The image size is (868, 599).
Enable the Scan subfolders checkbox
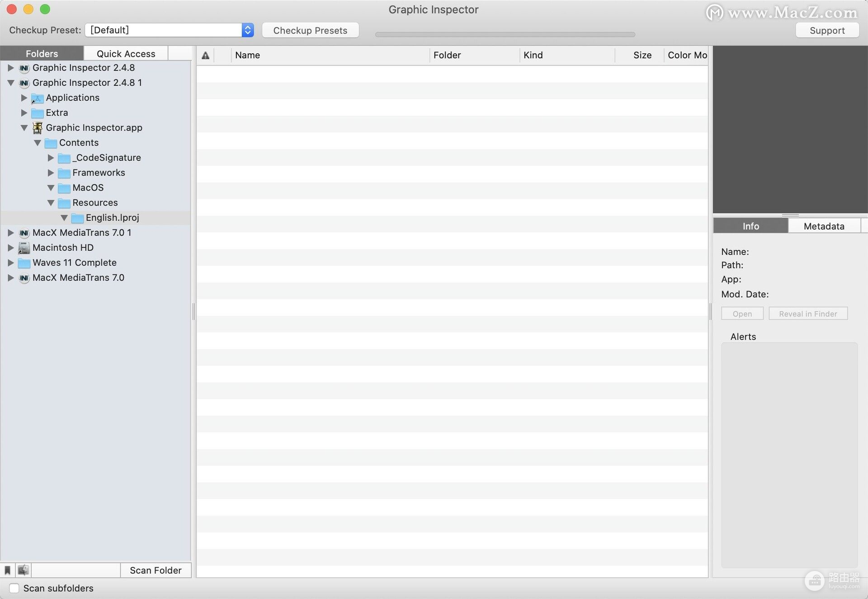coord(14,588)
